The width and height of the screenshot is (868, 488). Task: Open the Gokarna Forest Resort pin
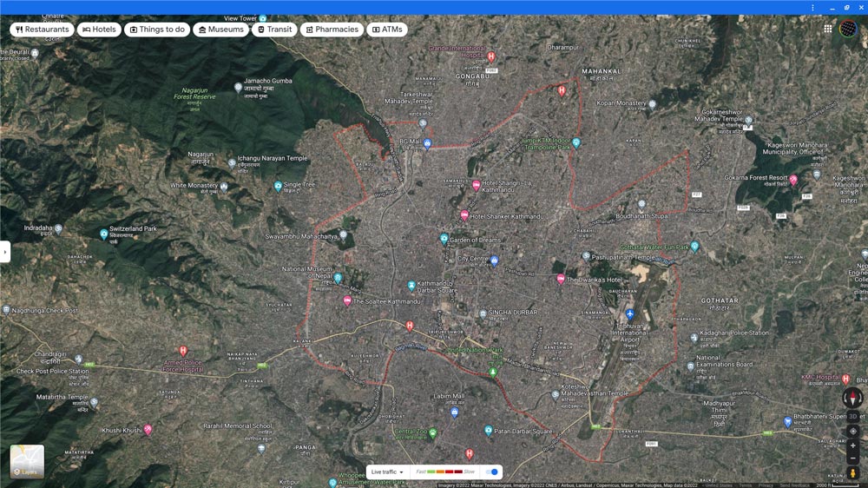coord(793,179)
